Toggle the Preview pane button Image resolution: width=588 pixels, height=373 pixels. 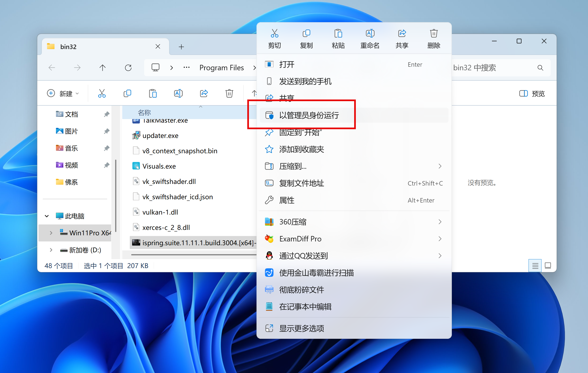tap(532, 93)
